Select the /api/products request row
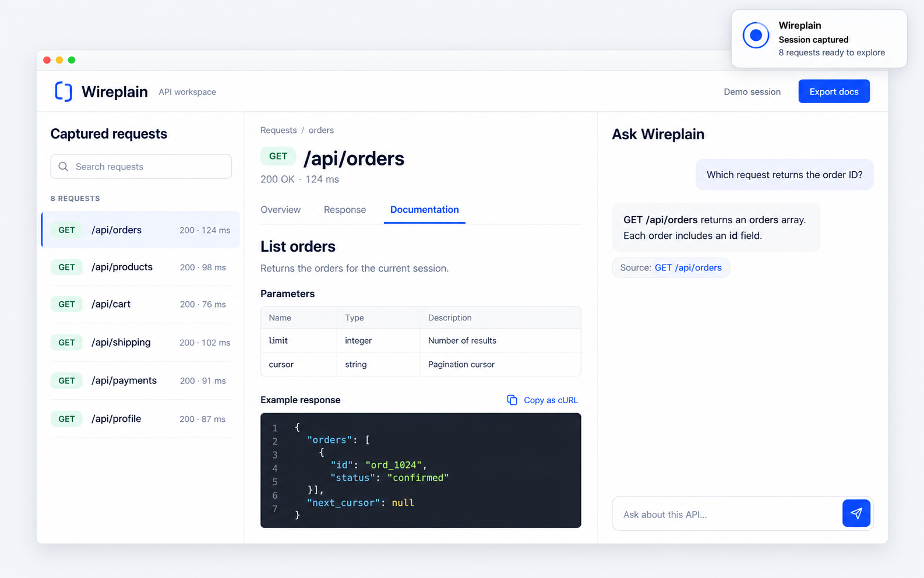 [x=141, y=267]
